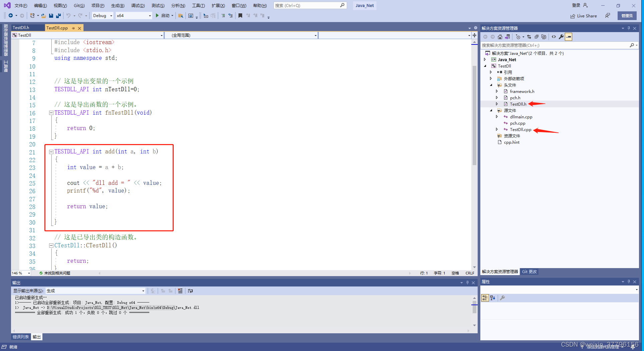Pin the Solution Explorer panel
This screenshot has width=644, height=351.
[x=629, y=28]
